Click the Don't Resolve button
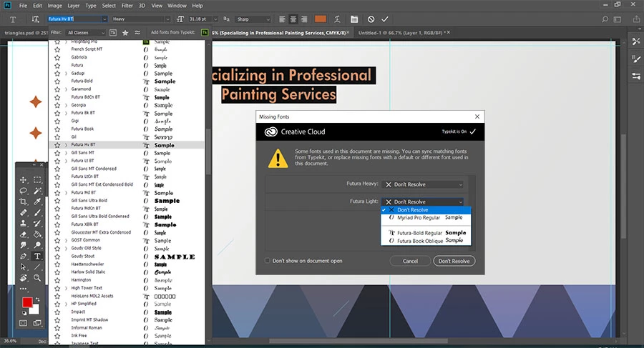 [x=454, y=261]
